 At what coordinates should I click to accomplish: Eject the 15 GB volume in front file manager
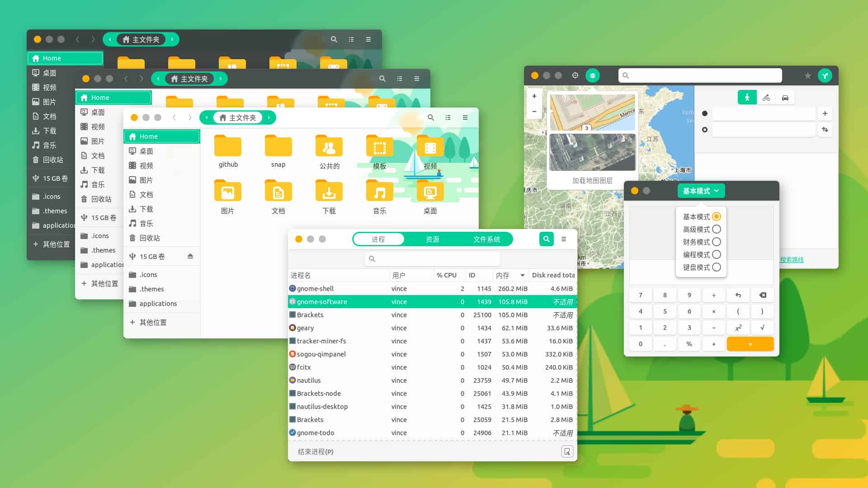point(190,256)
